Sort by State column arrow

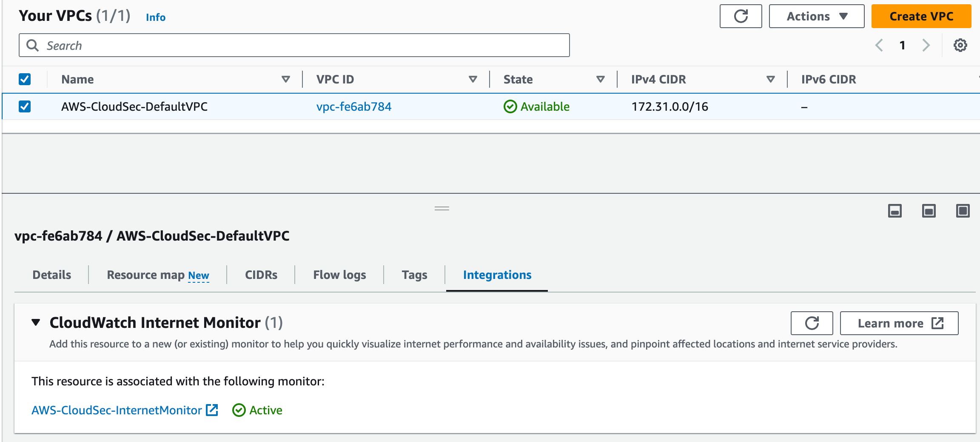click(x=601, y=79)
